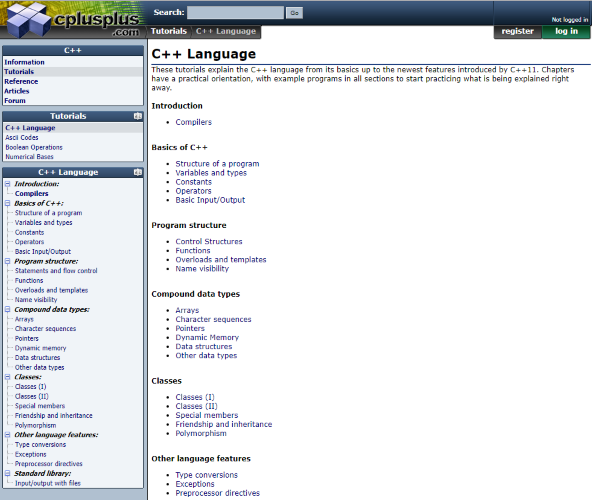This screenshot has height=500, width=592.
Task: Click the log in button
Action: 566,31
